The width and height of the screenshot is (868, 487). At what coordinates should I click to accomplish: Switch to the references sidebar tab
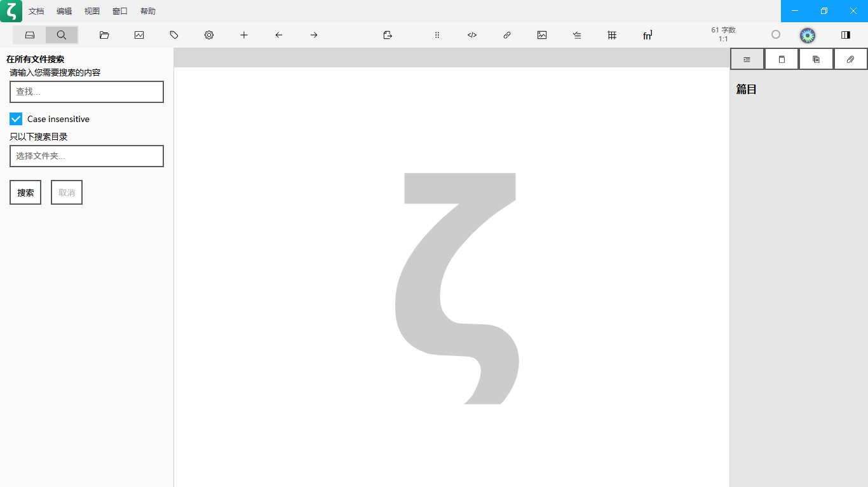(782, 59)
